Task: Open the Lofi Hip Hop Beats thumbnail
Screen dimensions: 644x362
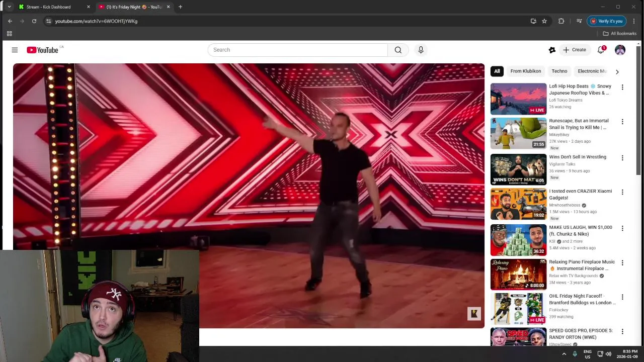Action: [x=518, y=99]
